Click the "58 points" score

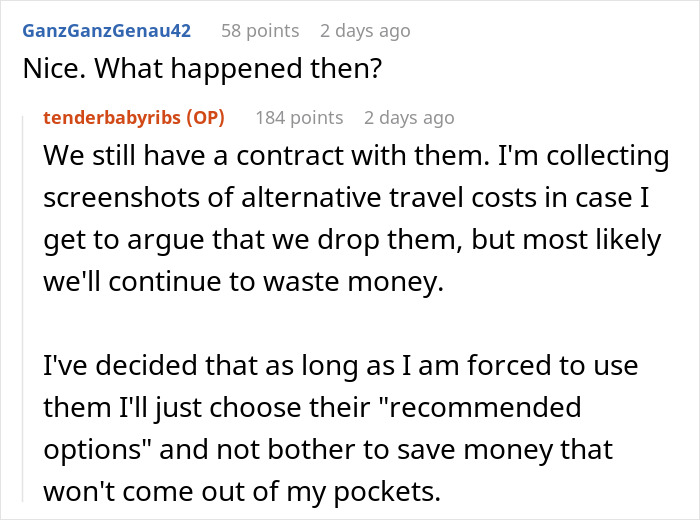260,31
